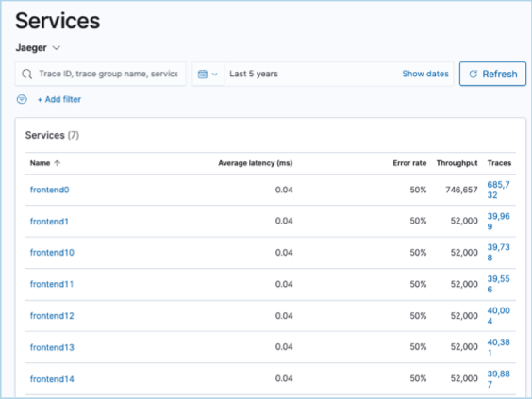532x399 pixels.
Task: Click the filter options icon
Action: 22,99
